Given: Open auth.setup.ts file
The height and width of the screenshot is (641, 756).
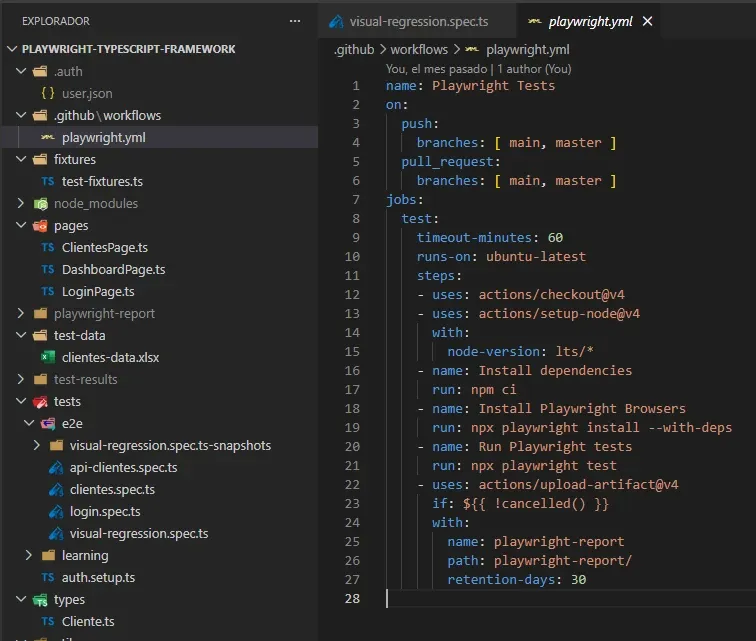Looking at the screenshot, I should 98,577.
